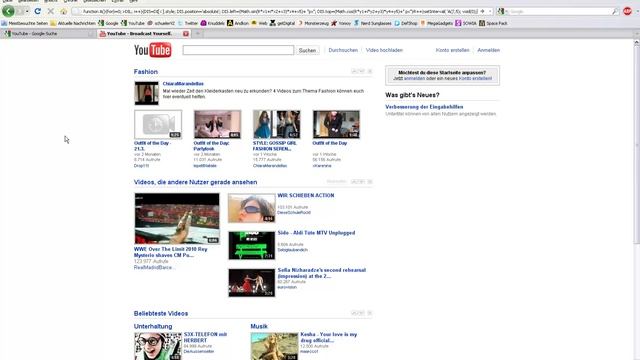Viewport: 640px width, 360px height.
Task: Click the Go arrow in address bar
Action: click(x=482, y=11)
